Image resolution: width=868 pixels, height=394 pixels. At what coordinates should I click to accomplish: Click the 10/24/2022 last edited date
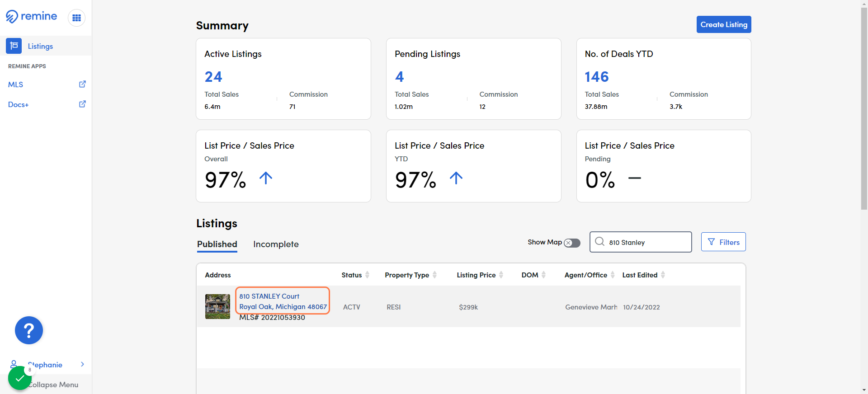[x=642, y=307]
